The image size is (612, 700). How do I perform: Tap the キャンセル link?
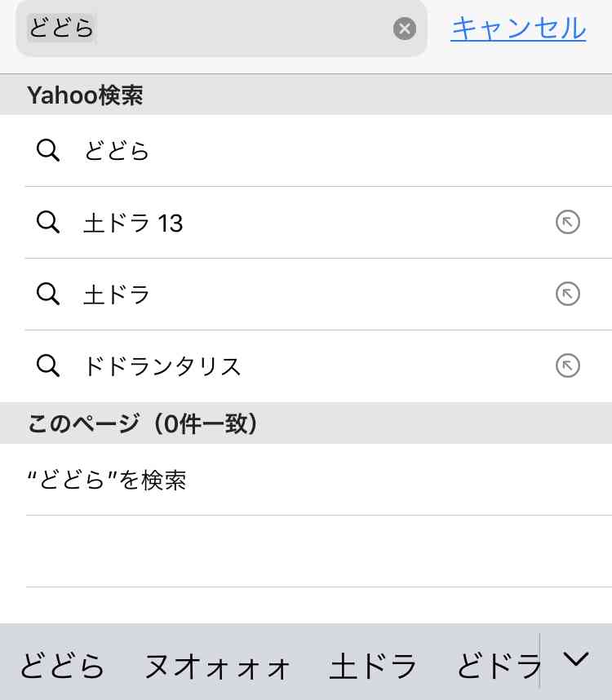click(518, 28)
